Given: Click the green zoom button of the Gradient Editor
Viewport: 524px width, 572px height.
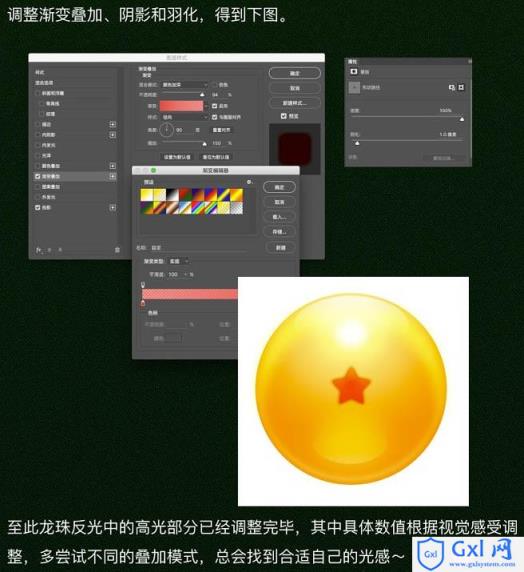Looking at the screenshot, I should point(154,170).
